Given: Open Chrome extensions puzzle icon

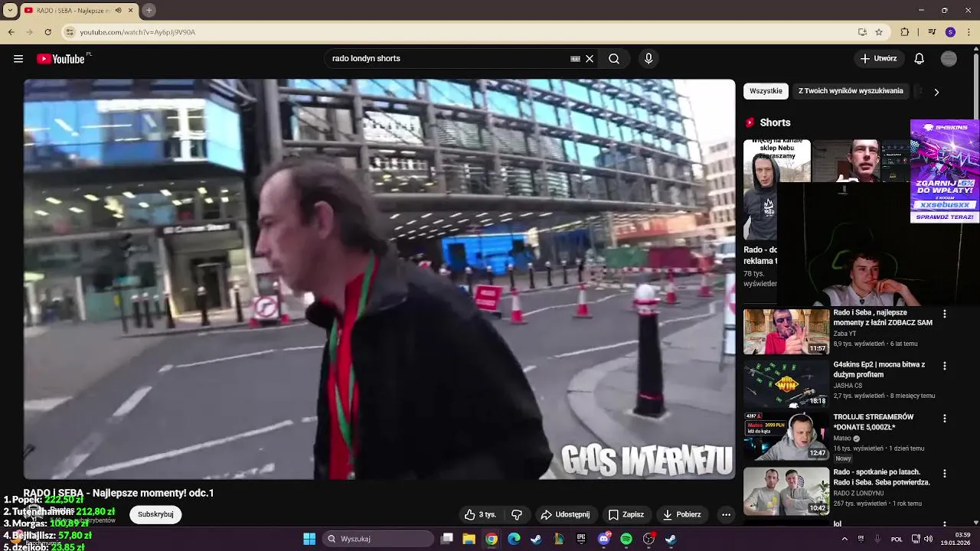Looking at the screenshot, I should coord(905,32).
